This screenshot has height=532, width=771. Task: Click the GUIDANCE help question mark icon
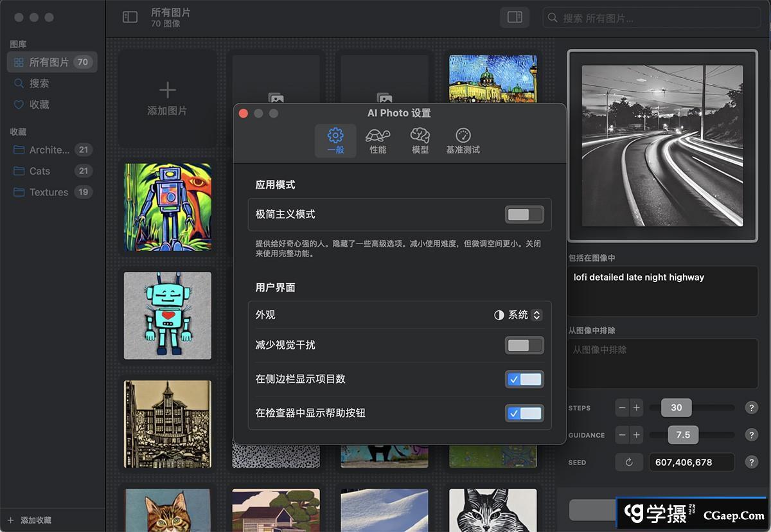tap(751, 435)
